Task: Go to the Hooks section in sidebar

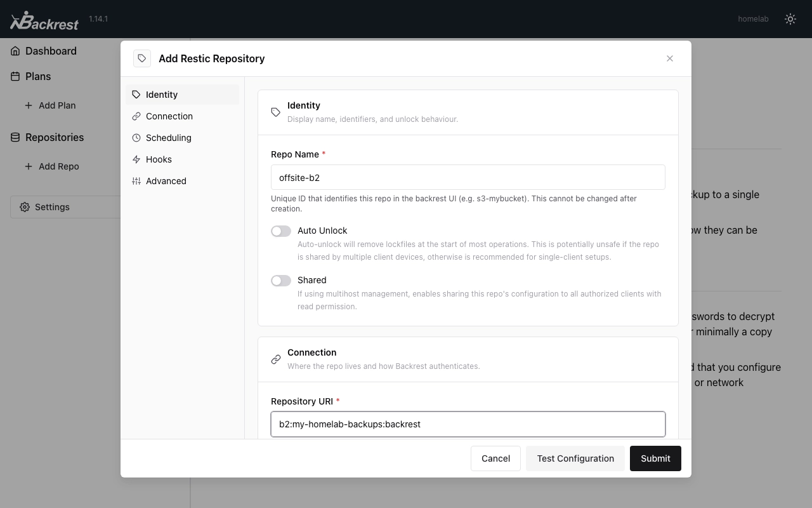Action: point(183,159)
